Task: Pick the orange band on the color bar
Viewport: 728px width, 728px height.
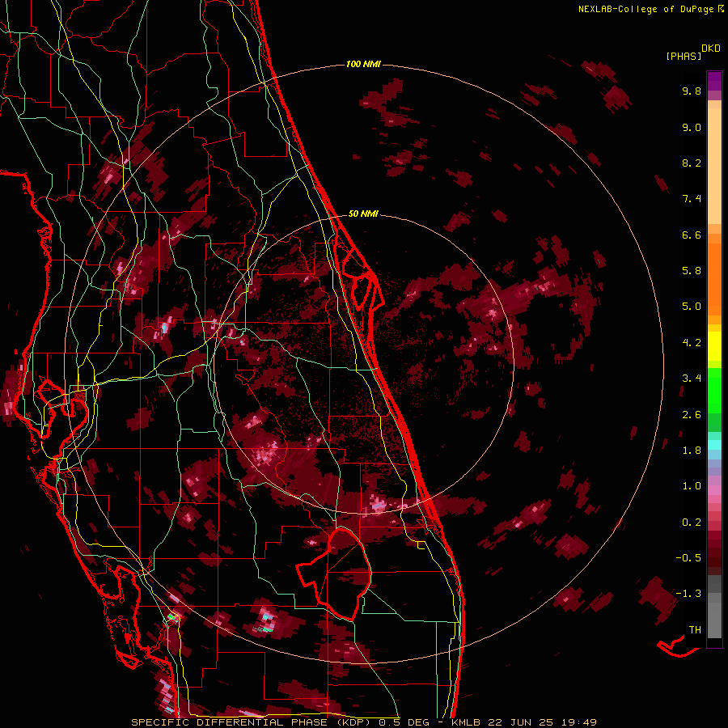Action: click(714, 280)
